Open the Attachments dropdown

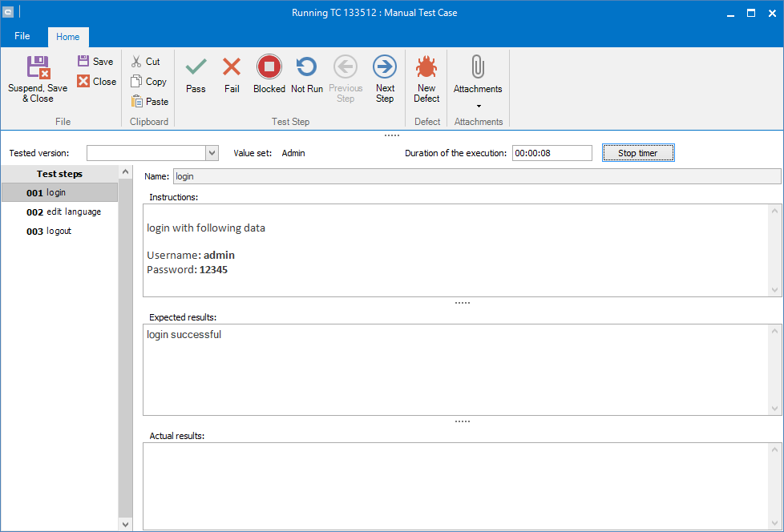pos(478,106)
